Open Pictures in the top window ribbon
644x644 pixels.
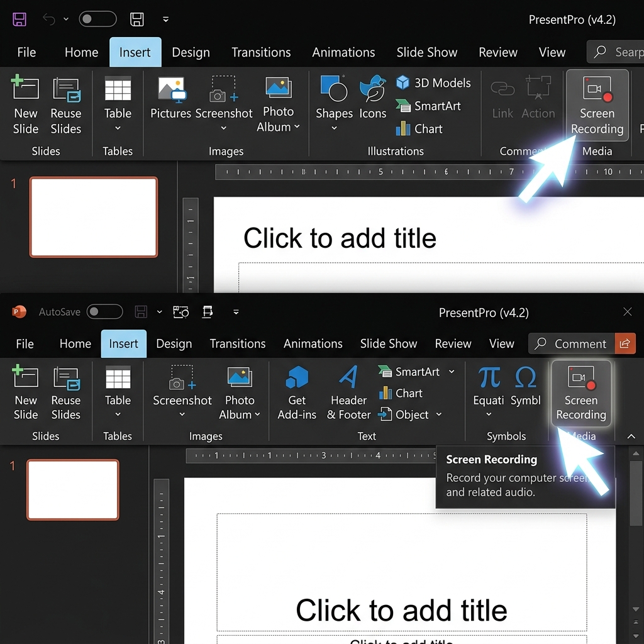click(x=170, y=97)
